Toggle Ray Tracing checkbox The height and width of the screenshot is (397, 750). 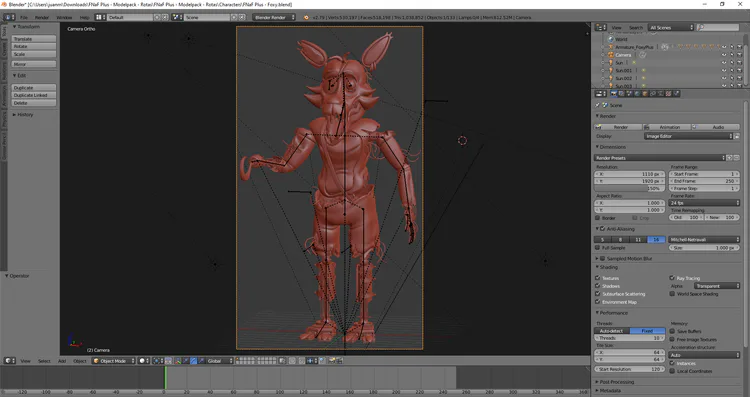click(672, 278)
